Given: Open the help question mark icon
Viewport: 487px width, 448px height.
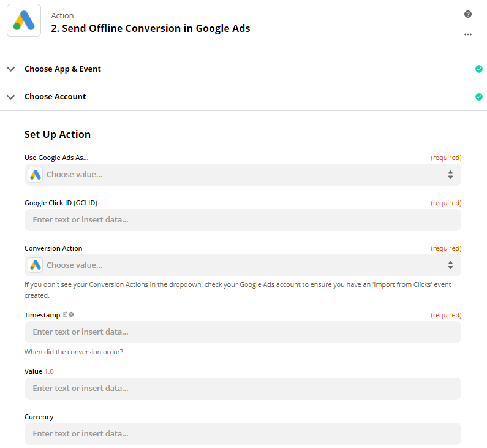Looking at the screenshot, I should (x=468, y=14).
